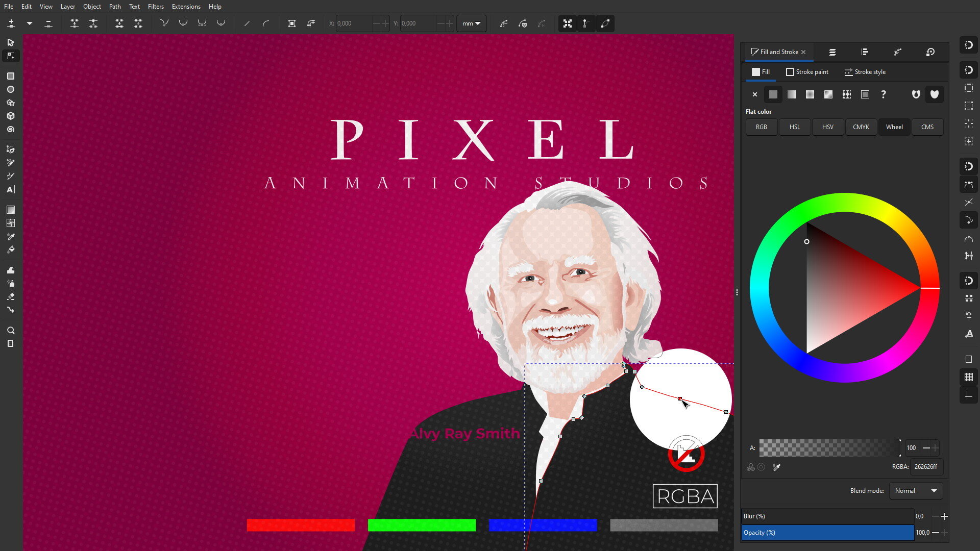980x551 pixels.
Task: Toggle snap to grids button
Action: point(969,377)
